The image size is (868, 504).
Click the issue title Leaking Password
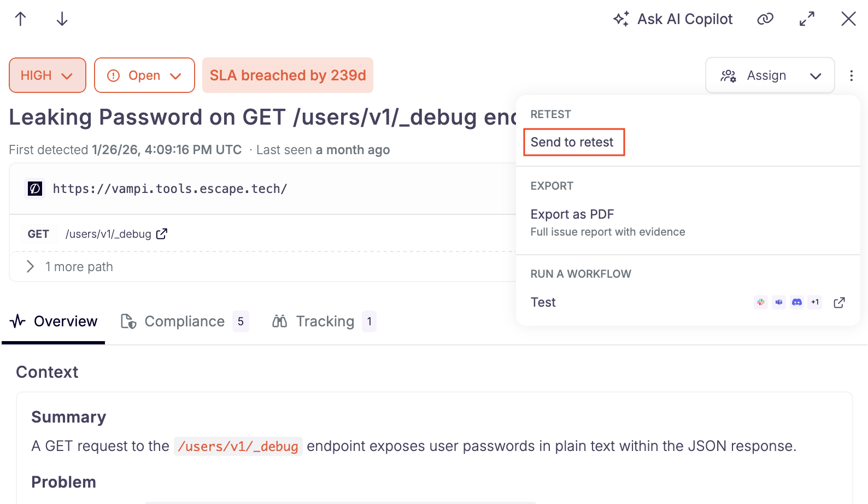[262, 117]
